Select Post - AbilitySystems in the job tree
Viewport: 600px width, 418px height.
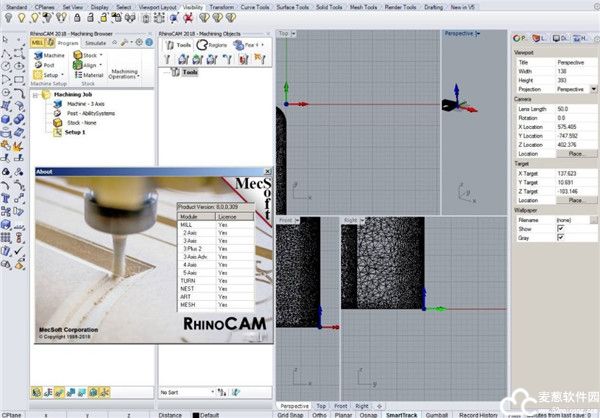[91, 113]
